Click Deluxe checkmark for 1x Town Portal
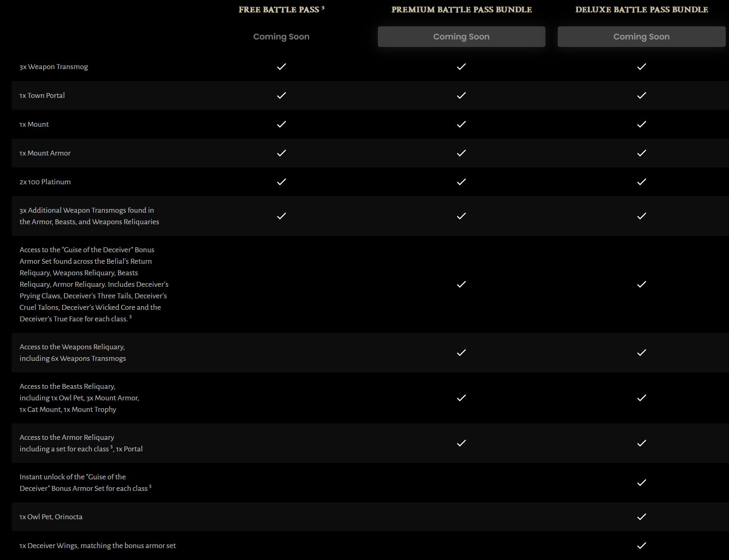 pyautogui.click(x=642, y=95)
